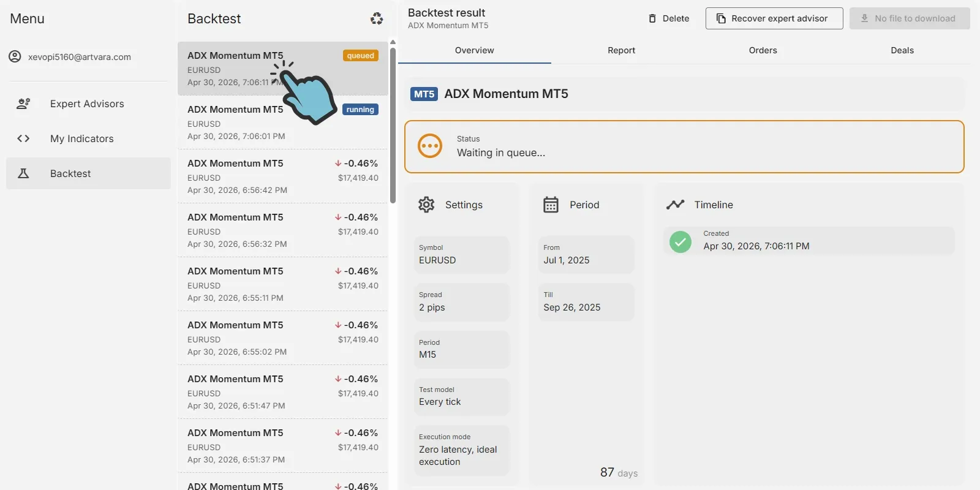Screen dimensions: 980x490
Task: Click the Waiting in queue status text
Action: 501,153
